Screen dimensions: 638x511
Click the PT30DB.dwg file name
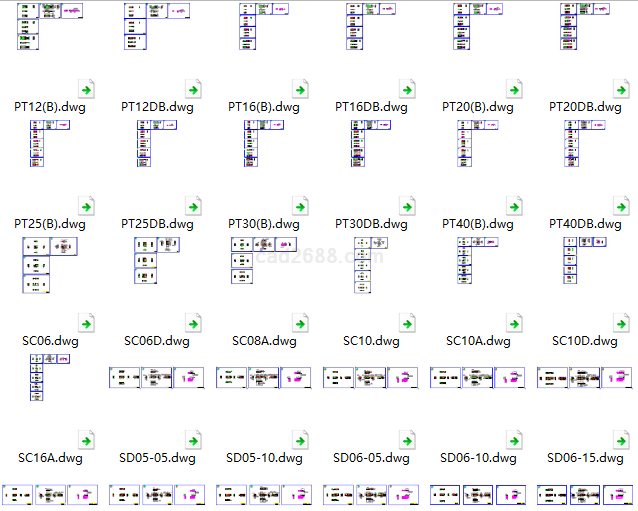(371, 224)
